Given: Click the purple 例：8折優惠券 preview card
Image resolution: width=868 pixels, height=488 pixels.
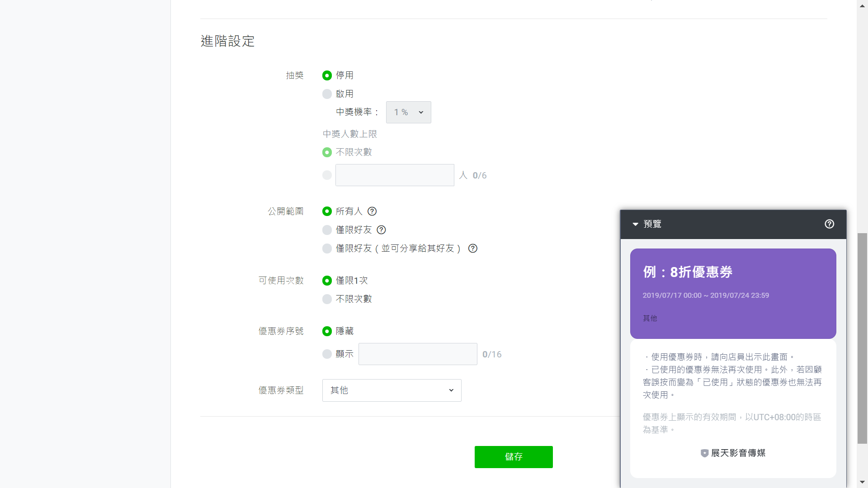Looking at the screenshot, I should [733, 294].
